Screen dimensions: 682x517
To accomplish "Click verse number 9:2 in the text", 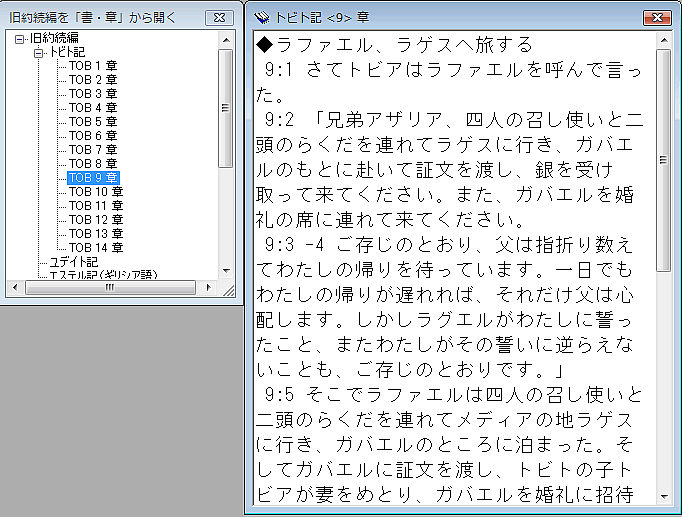I will 279,120.
